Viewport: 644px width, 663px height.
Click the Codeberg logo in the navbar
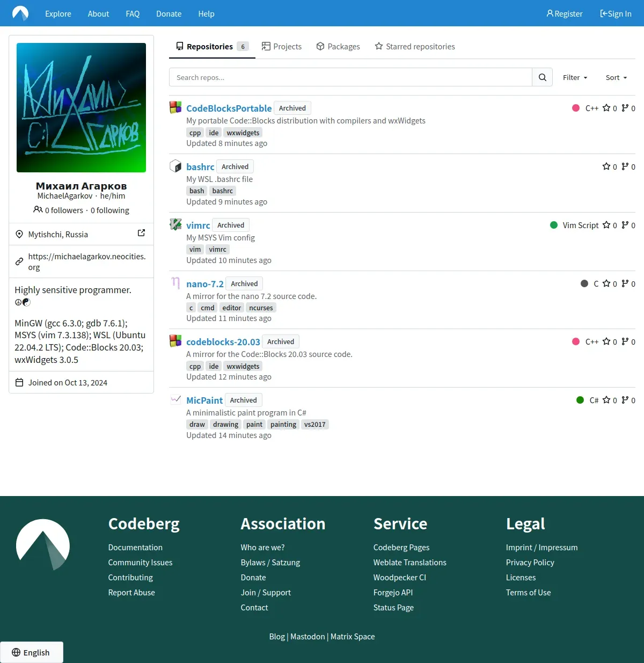point(20,13)
